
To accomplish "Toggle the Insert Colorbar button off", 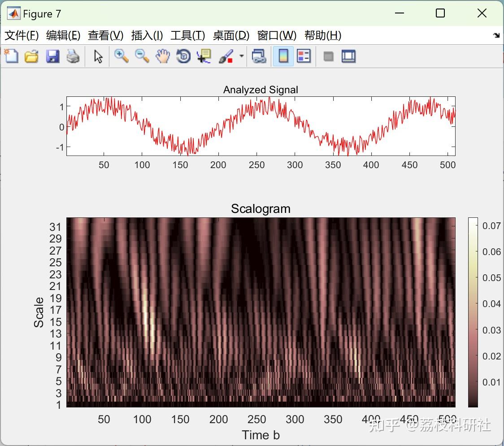I will [x=283, y=56].
